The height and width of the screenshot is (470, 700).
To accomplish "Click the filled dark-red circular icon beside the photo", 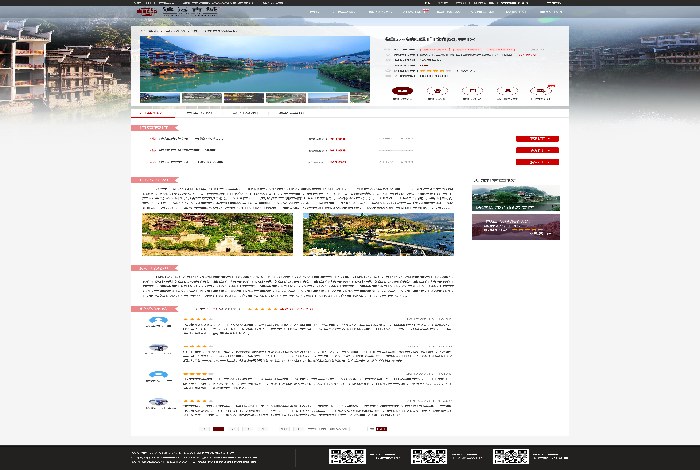I will coord(402,92).
